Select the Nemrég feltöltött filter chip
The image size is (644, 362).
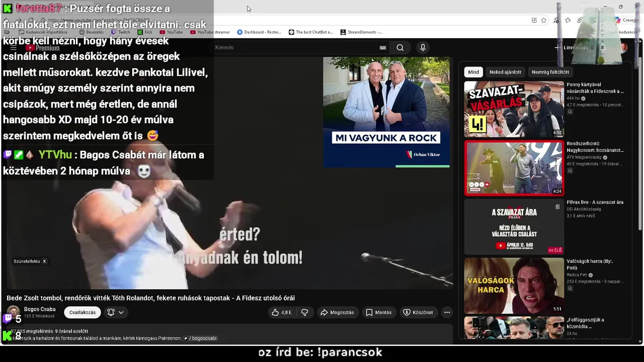click(x=550, y=72)
